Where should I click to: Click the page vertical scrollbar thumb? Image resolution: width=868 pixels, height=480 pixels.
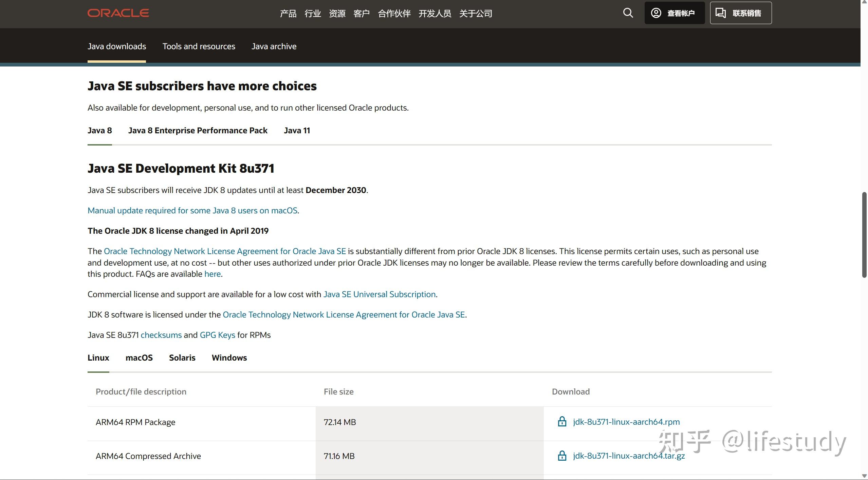click(x=864, y=235)
